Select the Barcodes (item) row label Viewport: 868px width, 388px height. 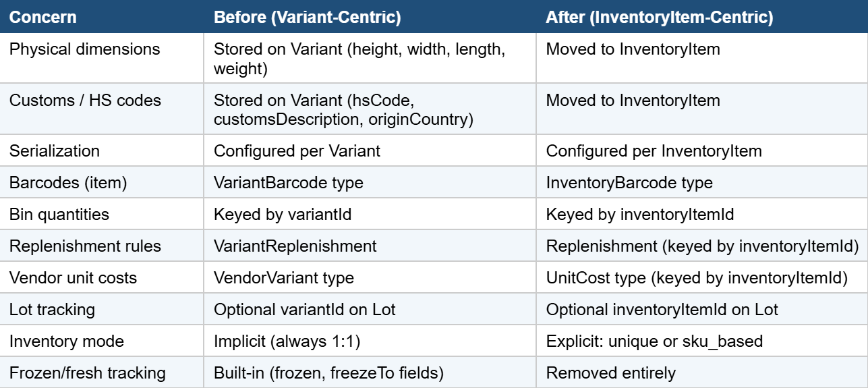point(102,182)
